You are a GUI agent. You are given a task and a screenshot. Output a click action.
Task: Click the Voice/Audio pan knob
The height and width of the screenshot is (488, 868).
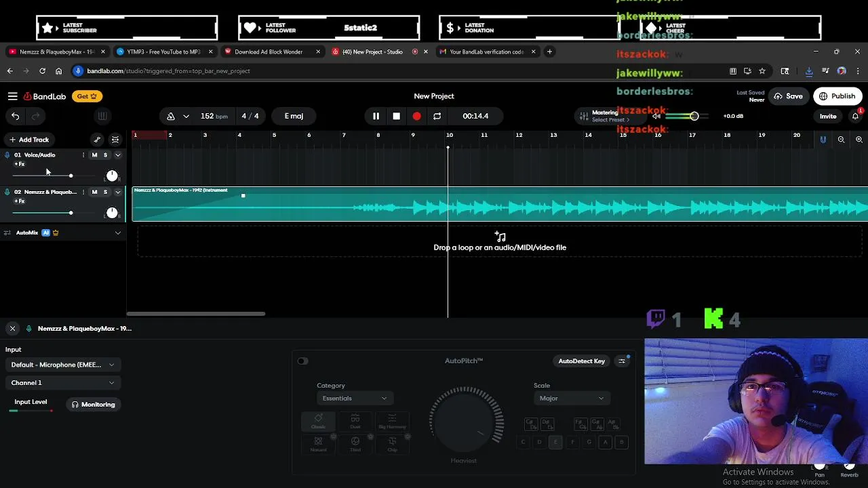tap(112, 176)
